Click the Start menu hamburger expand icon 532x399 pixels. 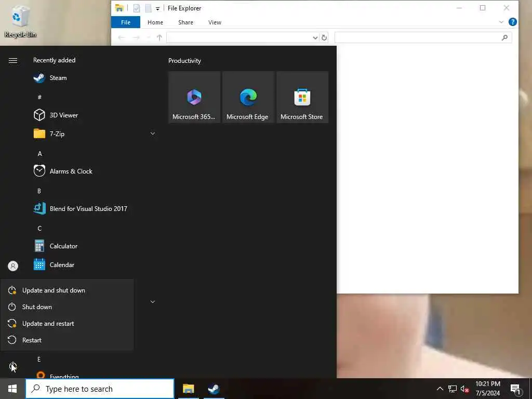(x=13, y=60)
